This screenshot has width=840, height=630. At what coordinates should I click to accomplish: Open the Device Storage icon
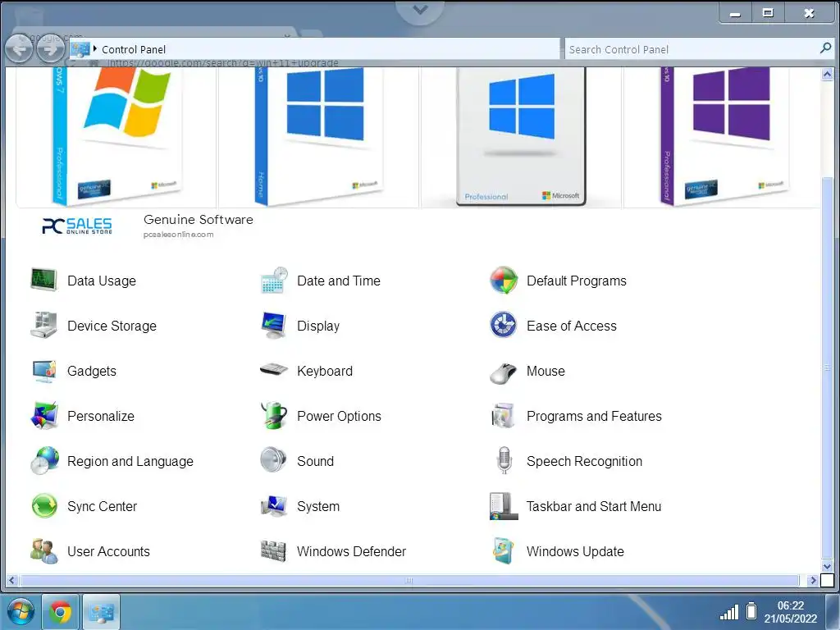(x=44, y=325)
